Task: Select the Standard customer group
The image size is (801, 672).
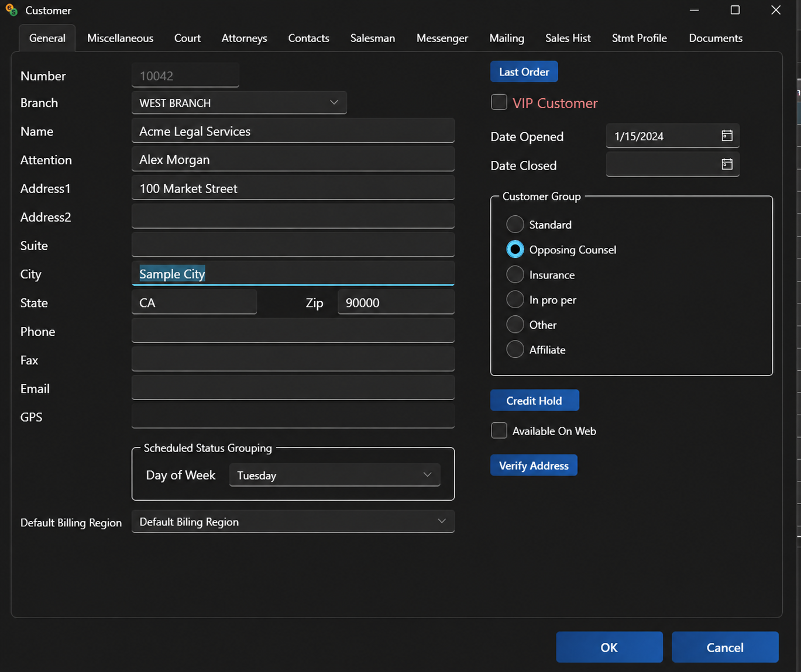Action: coord(515,225)
